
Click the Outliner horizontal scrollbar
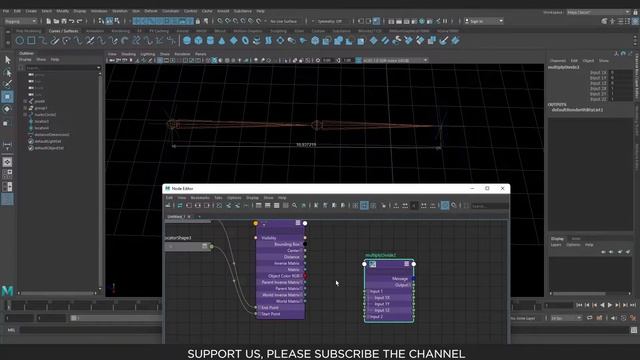57,293
